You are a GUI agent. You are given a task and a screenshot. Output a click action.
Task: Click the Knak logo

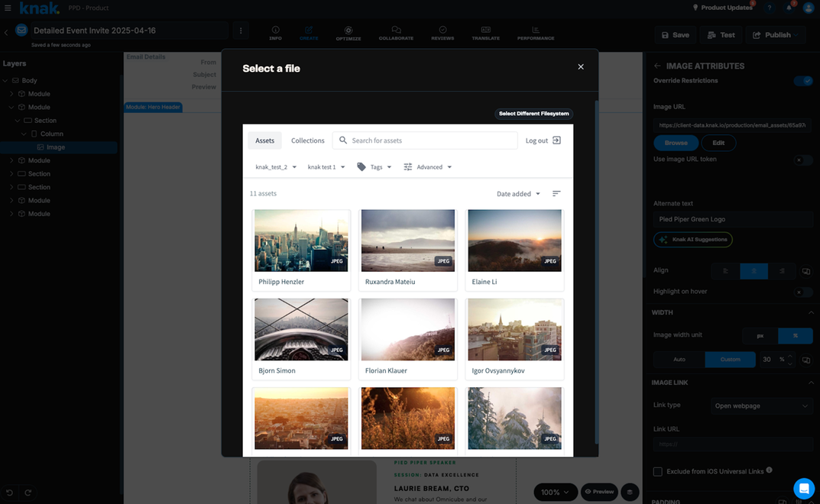tap(39, 8)
